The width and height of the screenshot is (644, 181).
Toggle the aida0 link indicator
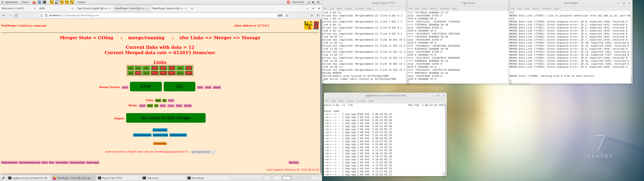pos(130,68)
